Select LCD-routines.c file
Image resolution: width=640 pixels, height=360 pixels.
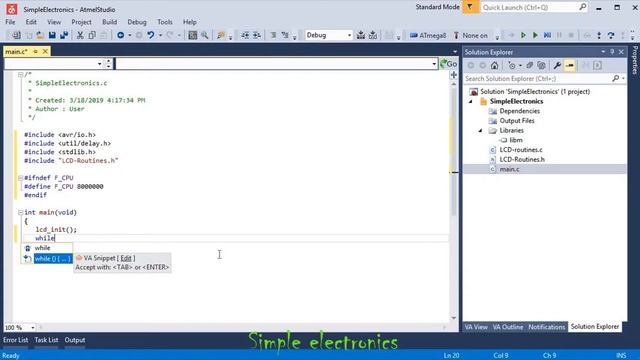click(521, 150)
